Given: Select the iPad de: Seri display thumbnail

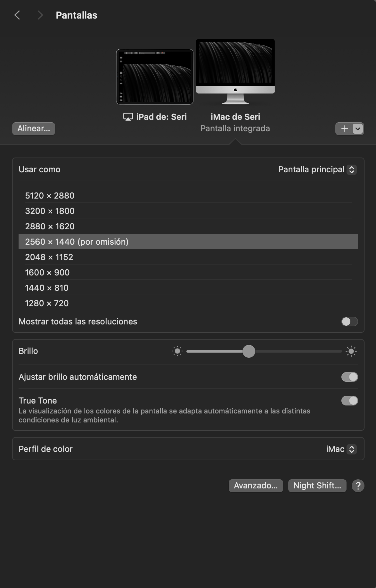Looking at the screenshot, I should [x=155, y=77].
